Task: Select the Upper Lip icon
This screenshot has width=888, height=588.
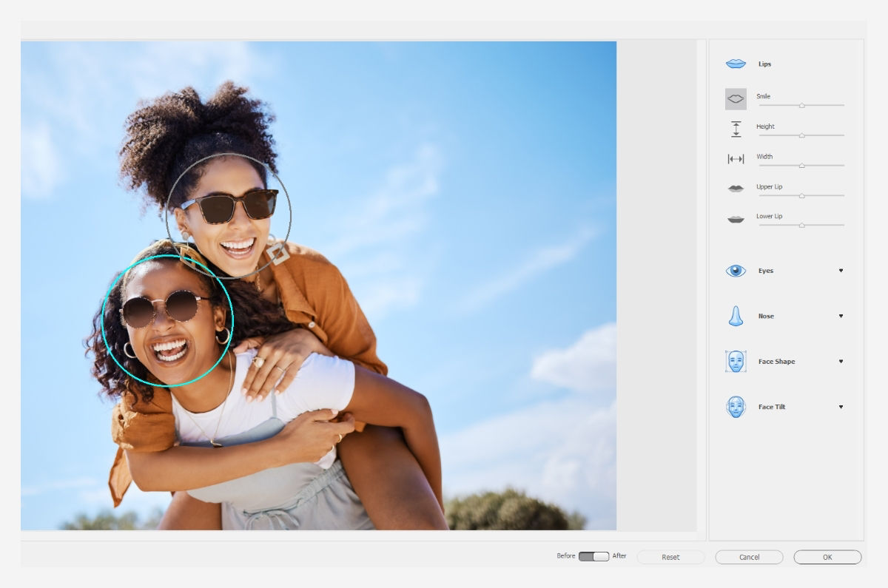Action: [736, 188]
